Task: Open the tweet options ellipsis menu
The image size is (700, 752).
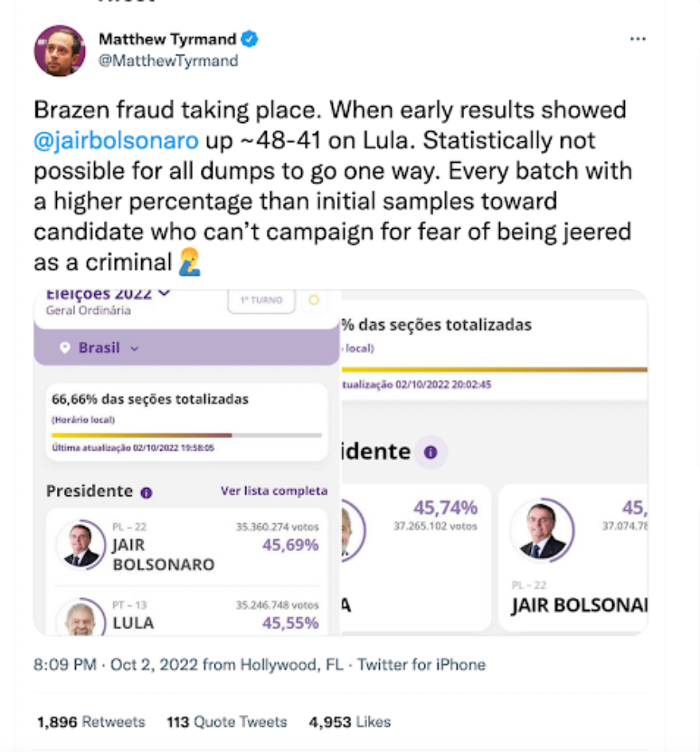Action: [x=639, y=39]
